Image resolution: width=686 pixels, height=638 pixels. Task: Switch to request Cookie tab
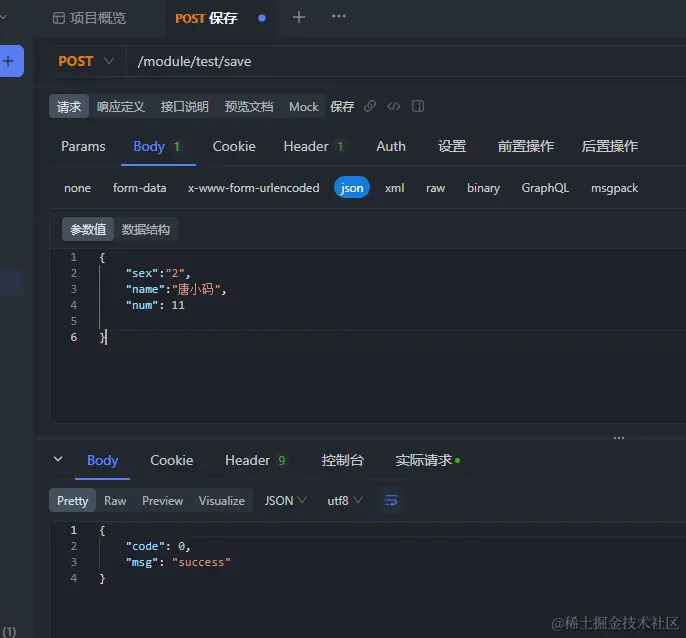tap(234, 146)
